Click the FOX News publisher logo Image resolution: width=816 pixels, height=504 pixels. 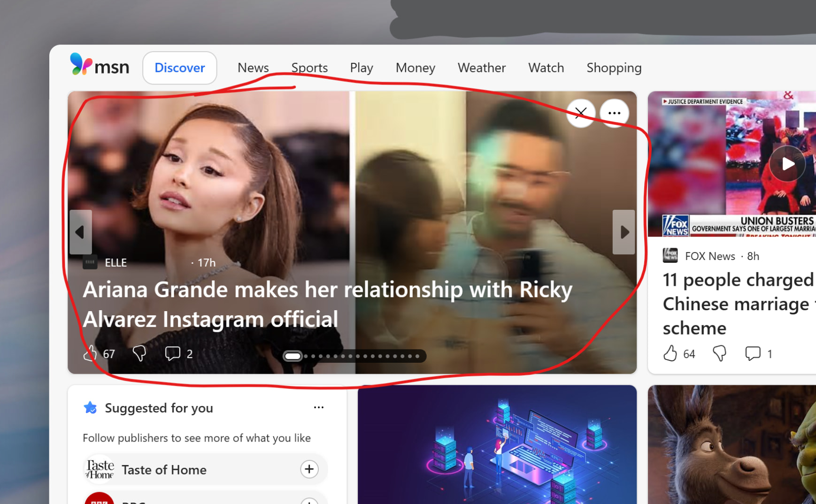coord(670,256)
